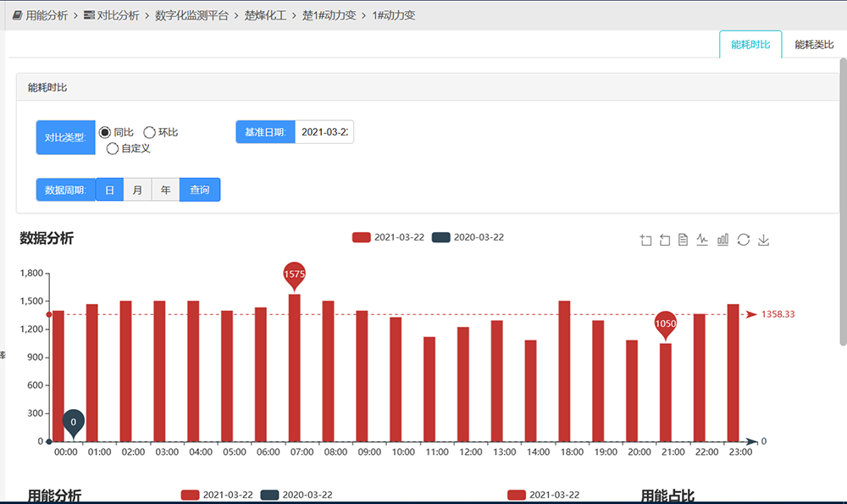Switch chart to bar chart type
The height and width of the screenshot is (504, 847).
click(722, 241)
